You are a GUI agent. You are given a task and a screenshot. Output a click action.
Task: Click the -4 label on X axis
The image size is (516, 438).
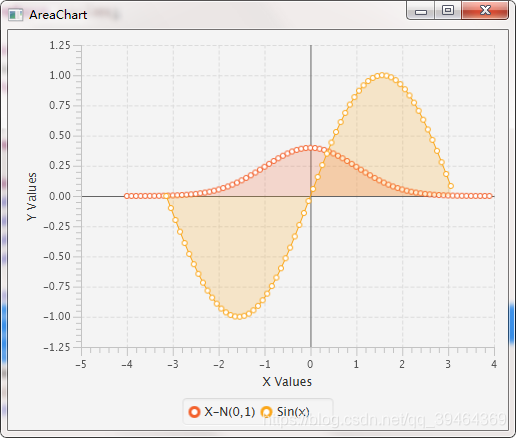coord(127,364)
